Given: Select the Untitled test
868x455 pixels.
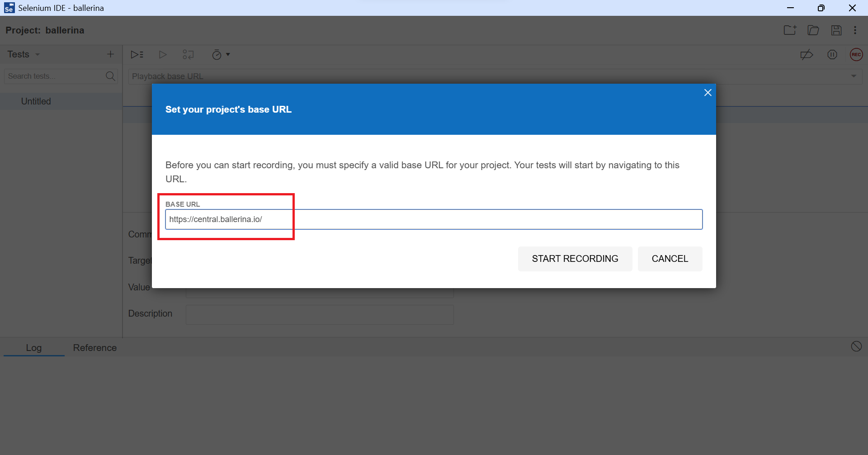Looking at the screenshot, I should (61, 101).
